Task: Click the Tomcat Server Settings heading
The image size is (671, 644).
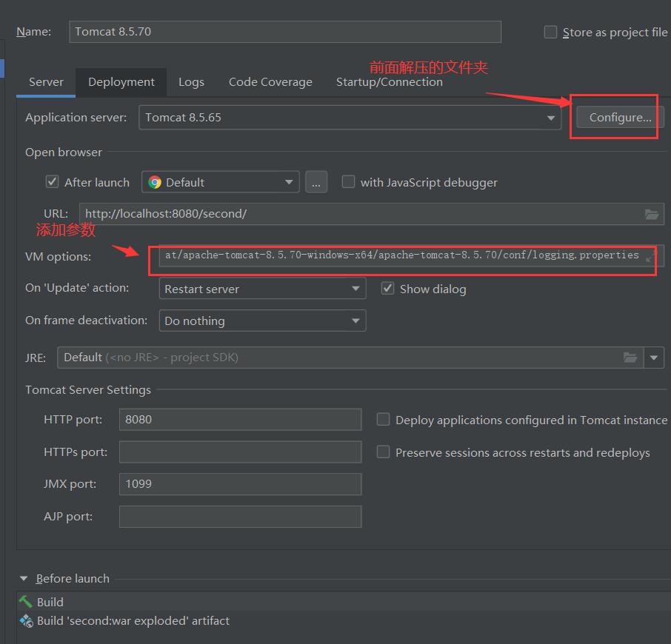Action: [x=88, y=390]
